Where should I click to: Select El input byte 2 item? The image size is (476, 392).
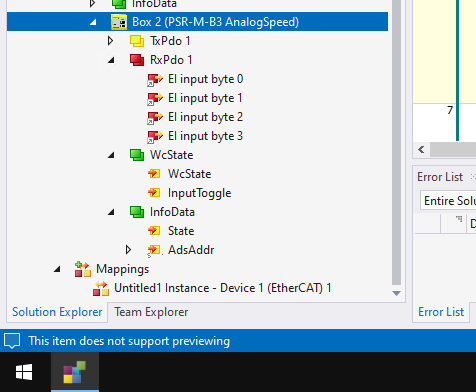pyautogui.click(x=205, y=117)
